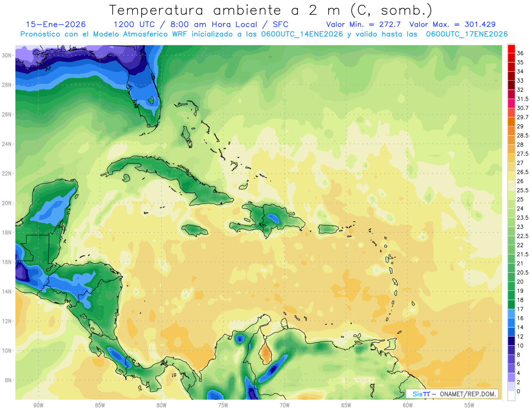The width and height of the screenshot is (532, 411).
Task: Click the legend value 12
Action: [x=520, y=337]
